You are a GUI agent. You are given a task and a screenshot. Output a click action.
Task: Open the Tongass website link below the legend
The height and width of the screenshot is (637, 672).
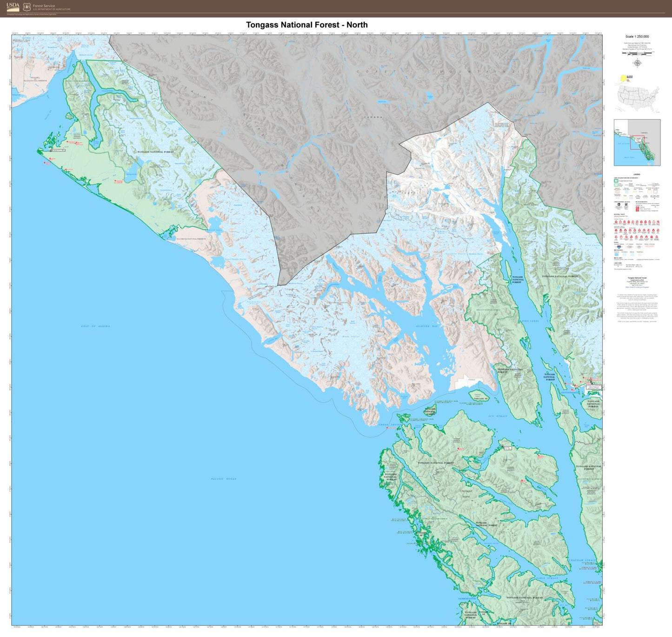(637, 287)
